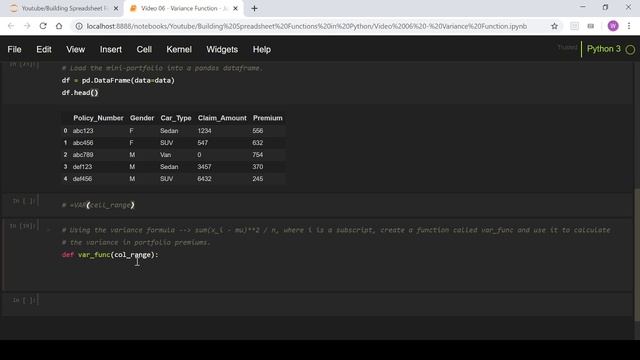Switch to Youtube/Building Spreadsheet tab

[x=63, y=8]
